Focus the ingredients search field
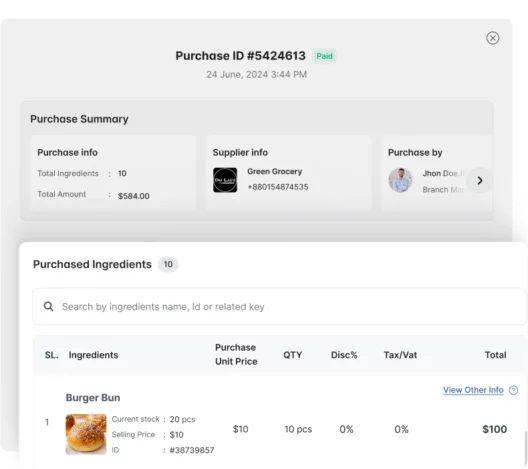The width and height of the screenshot is (528, 469). [x=279, y=307]
